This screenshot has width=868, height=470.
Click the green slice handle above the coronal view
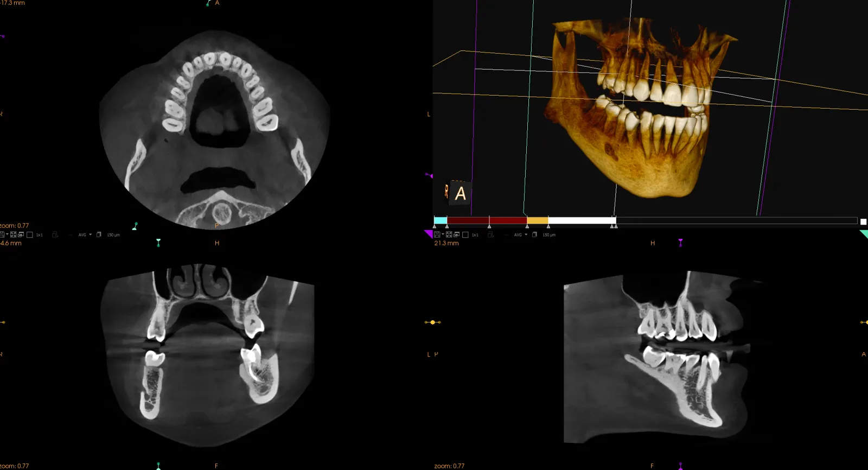point(158,242)
